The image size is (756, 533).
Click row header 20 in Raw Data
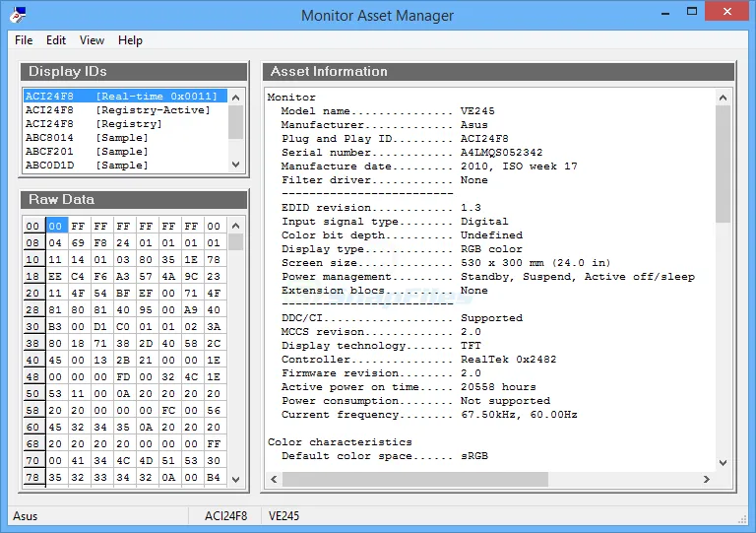[32, 293]
